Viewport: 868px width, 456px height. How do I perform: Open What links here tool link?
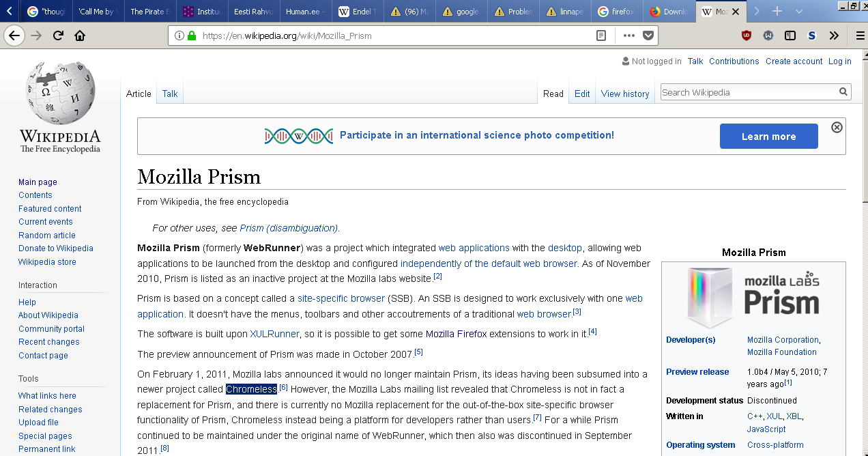[47, 396]
